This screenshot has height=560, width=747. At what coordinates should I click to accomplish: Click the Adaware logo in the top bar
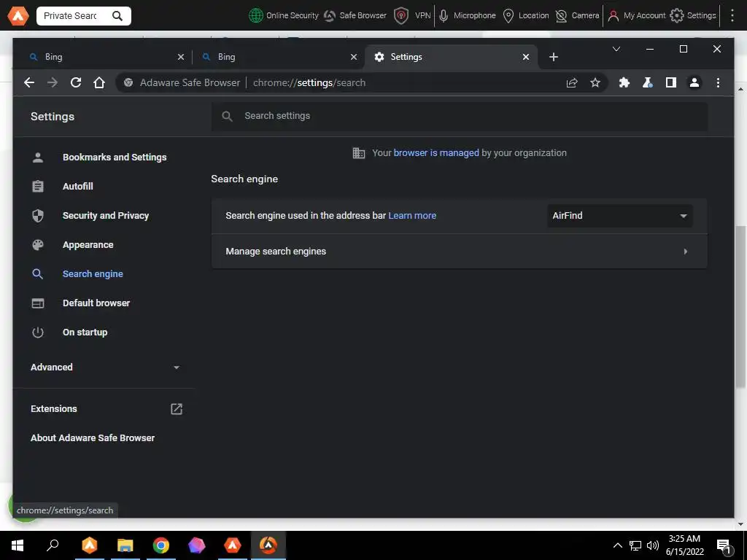(18, 16)
